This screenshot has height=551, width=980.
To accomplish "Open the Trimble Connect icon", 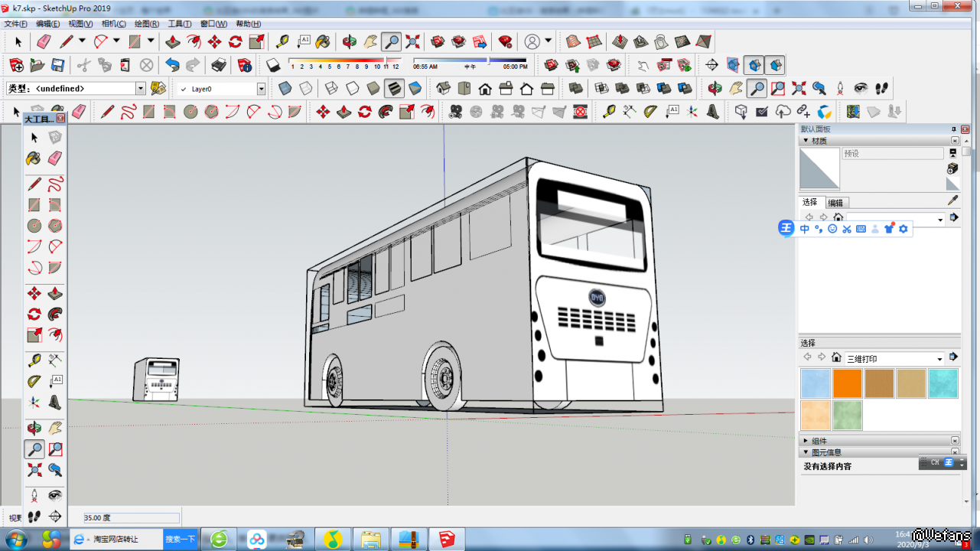I will tap(825, 112).
